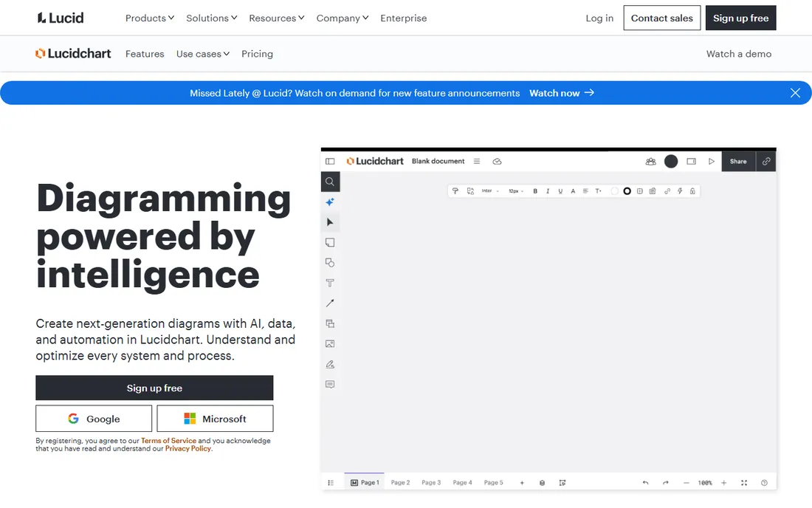Open the text options T dropdown
This screenshot has width=812, height=508.
click(x=598, y=191)
